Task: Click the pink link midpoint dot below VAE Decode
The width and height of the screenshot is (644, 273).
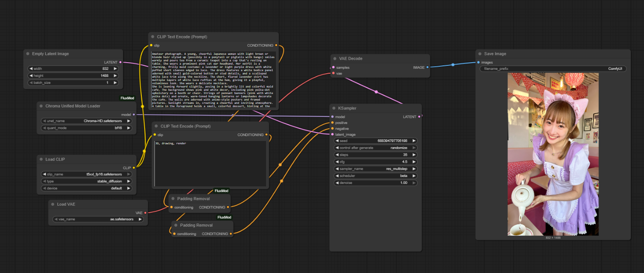Action: point(376,92)
